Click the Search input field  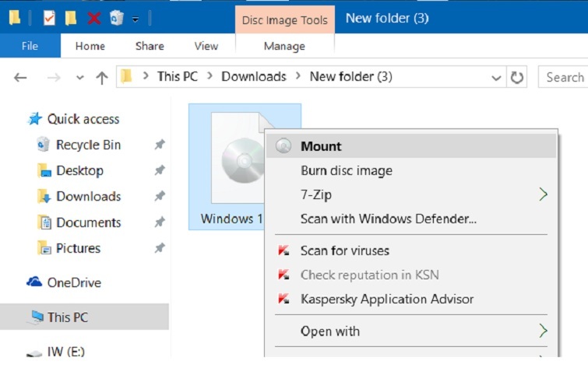pyautogui.click(x=564, y=77)
